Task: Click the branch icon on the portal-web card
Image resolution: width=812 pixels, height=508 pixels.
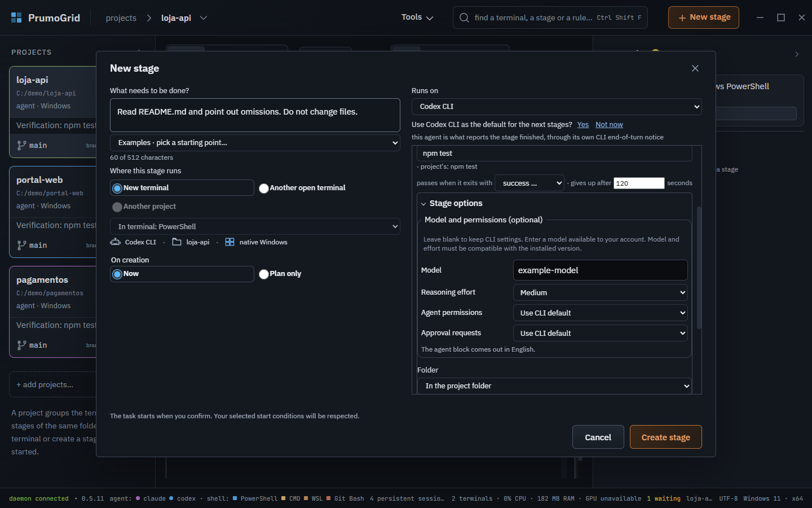Action: pyautogui.click(x=21, y=245)
